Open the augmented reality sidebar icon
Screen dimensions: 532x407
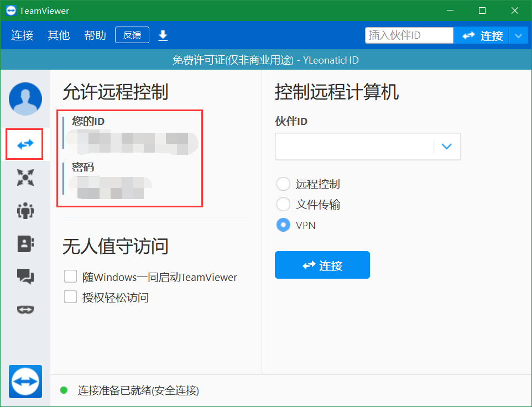tap(25, 309)
